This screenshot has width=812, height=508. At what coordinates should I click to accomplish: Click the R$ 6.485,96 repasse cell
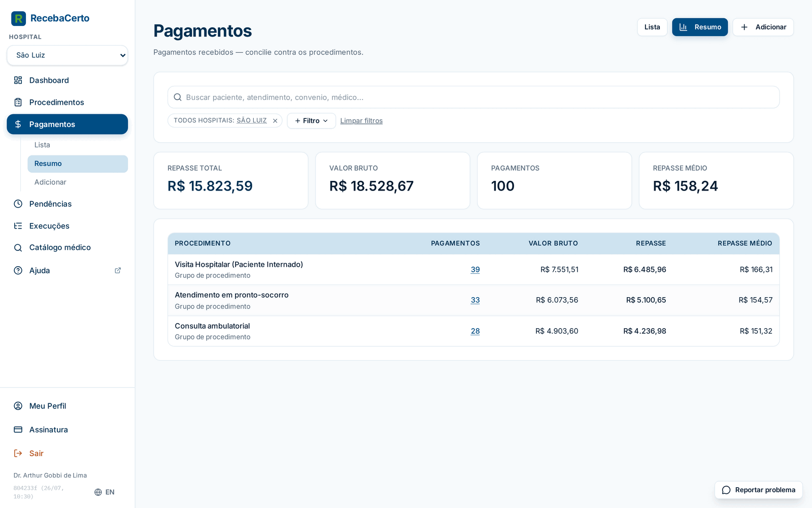tap(645, 270)
